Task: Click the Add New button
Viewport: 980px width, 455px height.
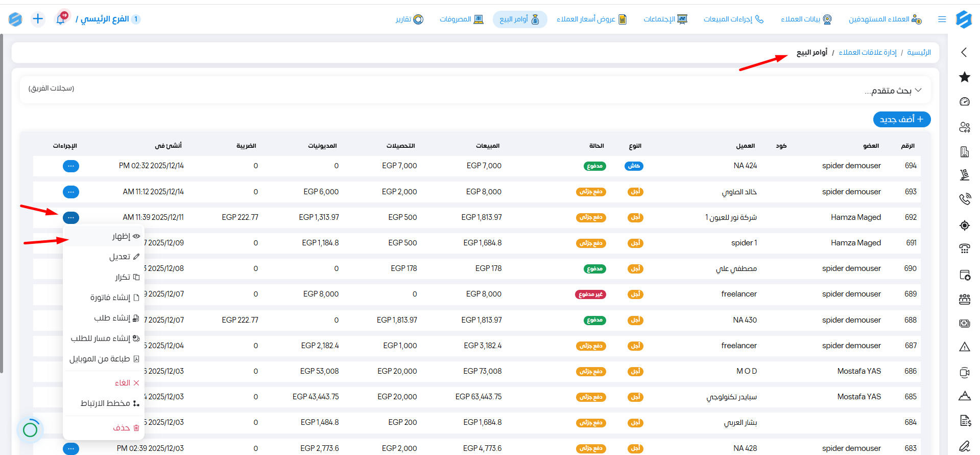Action: point(901,120)
